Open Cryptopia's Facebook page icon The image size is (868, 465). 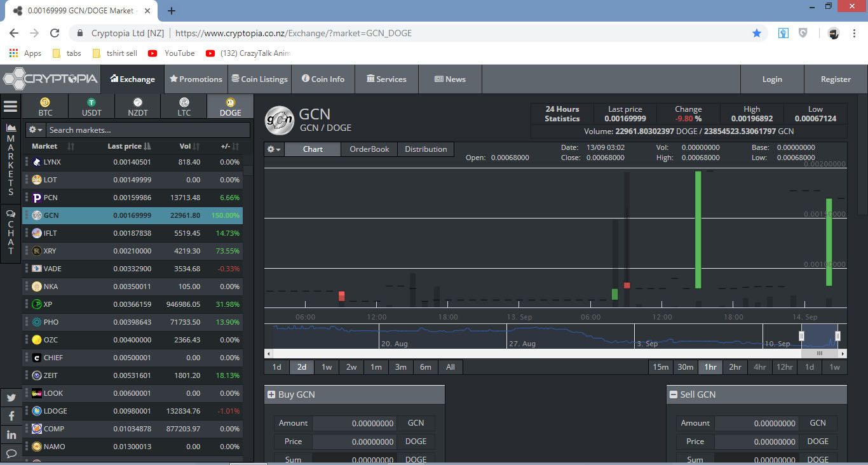click(x=11, y=417)
